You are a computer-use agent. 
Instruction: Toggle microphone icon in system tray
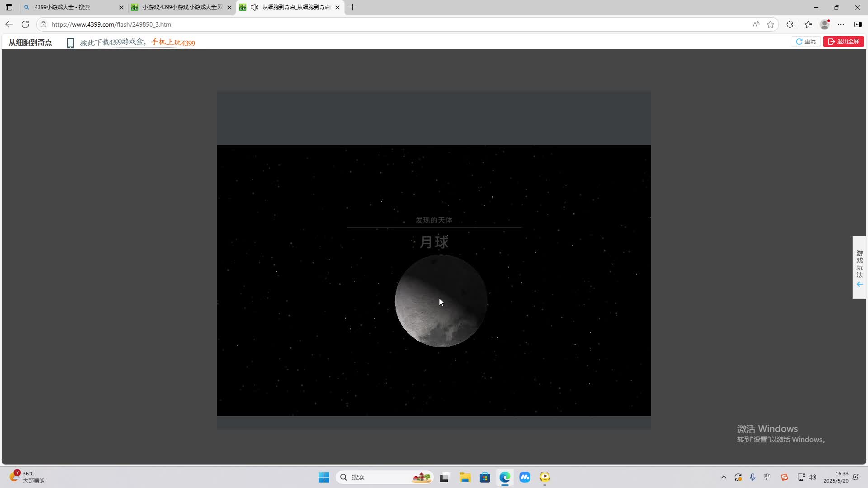tap(753, 477)
